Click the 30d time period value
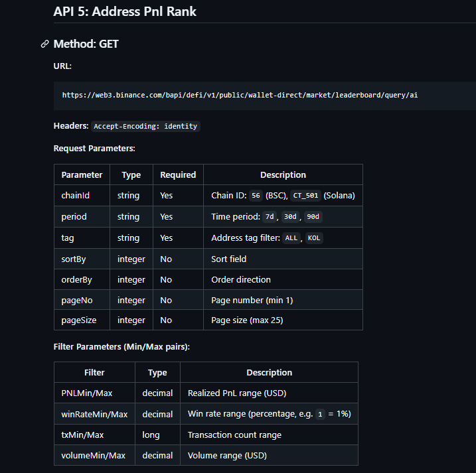Screen dimensions: 476x473 tap(290, 217)
